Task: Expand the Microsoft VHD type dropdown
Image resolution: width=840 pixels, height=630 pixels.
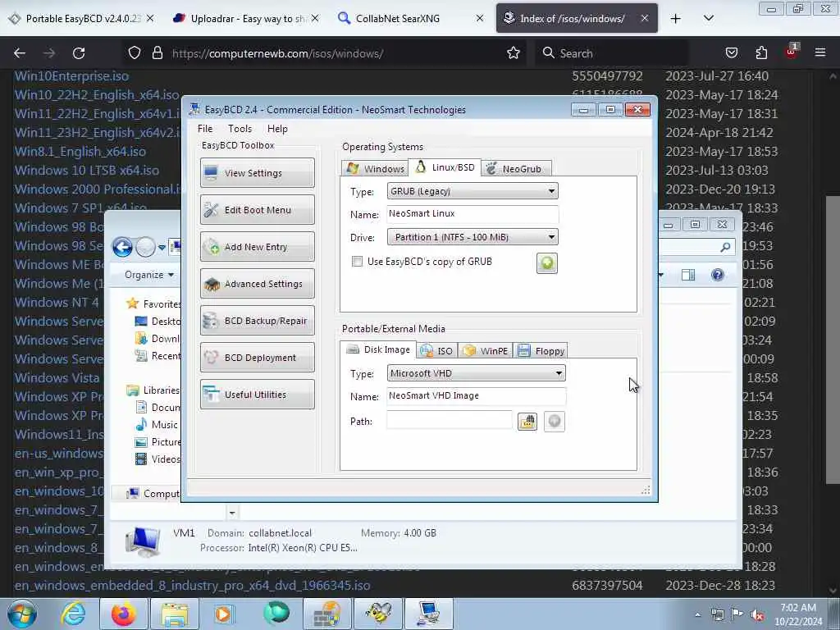Action: tap(477, 373)
